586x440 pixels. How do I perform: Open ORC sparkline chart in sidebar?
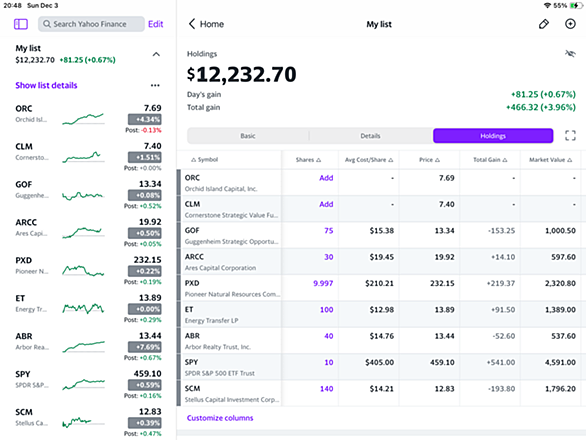(83, 119)
